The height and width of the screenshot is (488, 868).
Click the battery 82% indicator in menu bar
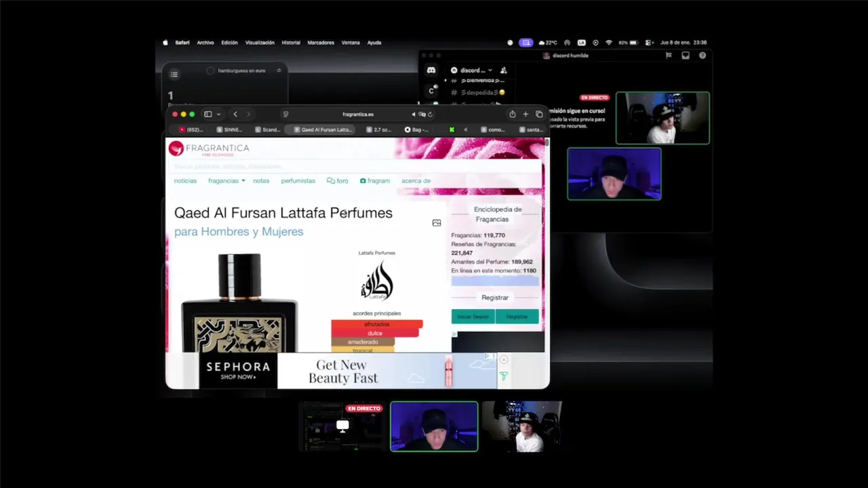(x=628, y=43)
